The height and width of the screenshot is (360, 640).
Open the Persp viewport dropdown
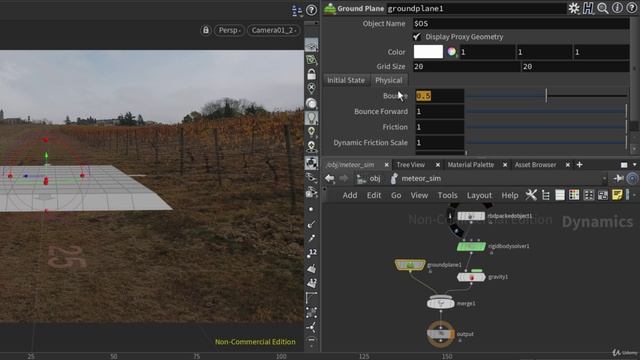[x=229, y=30]
